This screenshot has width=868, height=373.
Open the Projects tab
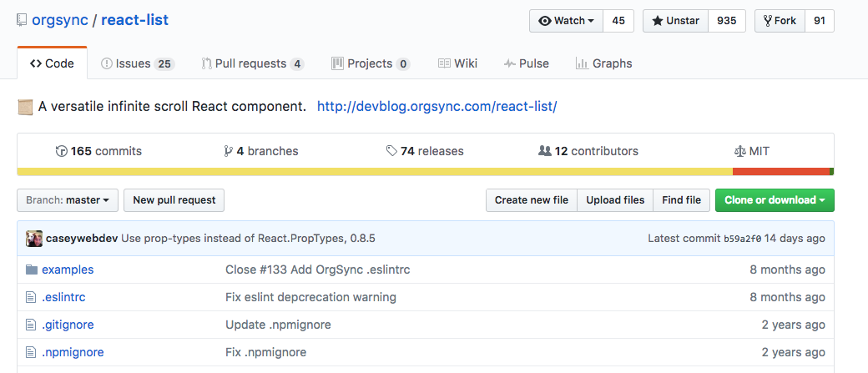point(371,63)
